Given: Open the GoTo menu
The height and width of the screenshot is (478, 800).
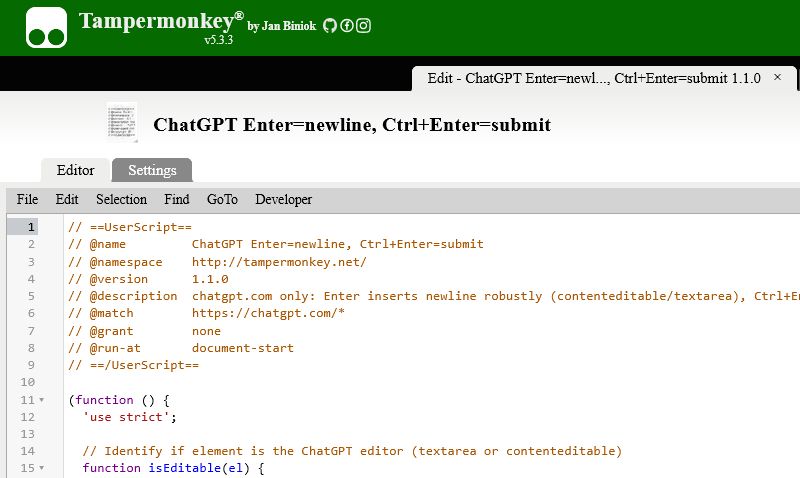Looking at the screenshot, I should click(x=222, y=199).
